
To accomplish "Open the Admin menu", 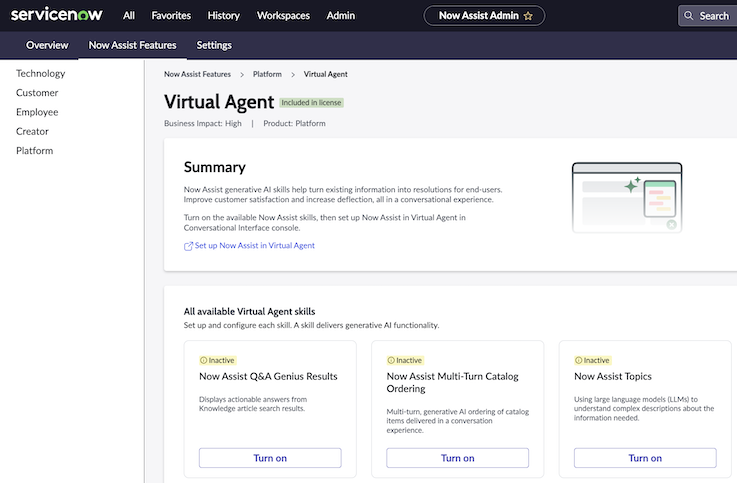I will pos(341,16).
